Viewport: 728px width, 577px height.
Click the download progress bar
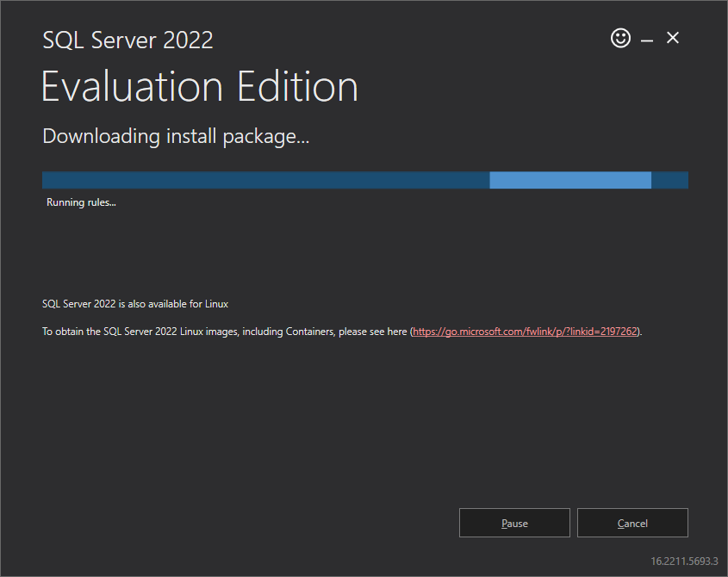tap(364, 180)
